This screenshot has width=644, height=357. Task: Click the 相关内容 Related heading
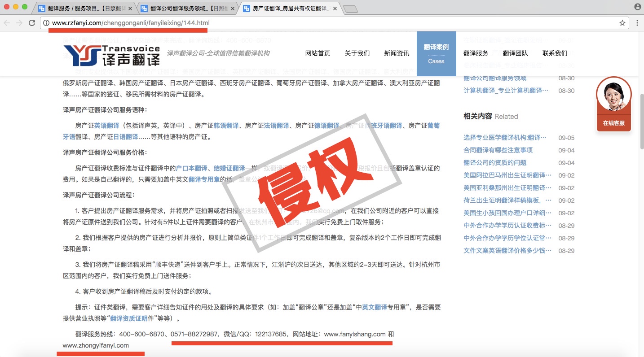pyautogui.click(x=491, y=116)
